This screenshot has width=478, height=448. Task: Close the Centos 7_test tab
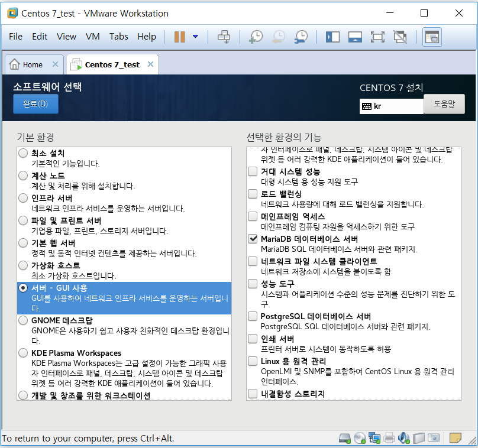150,64
